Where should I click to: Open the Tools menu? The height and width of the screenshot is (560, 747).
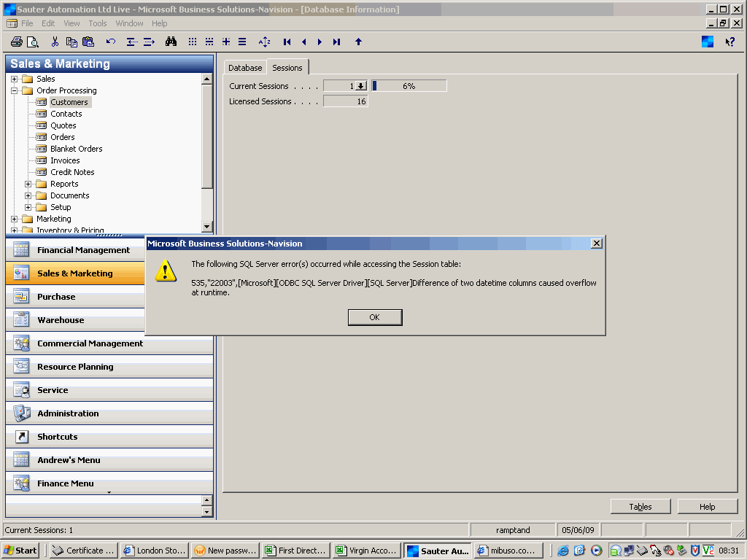click(98, 23)
